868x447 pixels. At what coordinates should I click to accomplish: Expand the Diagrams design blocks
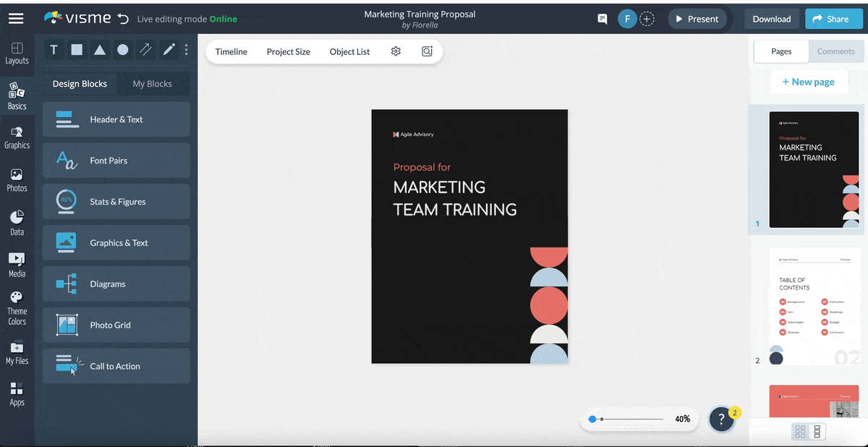[116, 284]
